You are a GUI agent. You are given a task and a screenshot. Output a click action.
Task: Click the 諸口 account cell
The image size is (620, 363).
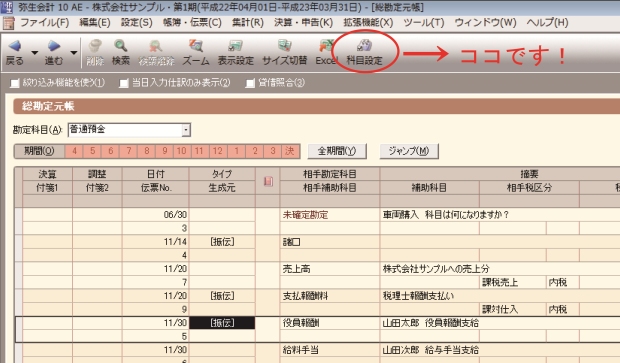330,242
